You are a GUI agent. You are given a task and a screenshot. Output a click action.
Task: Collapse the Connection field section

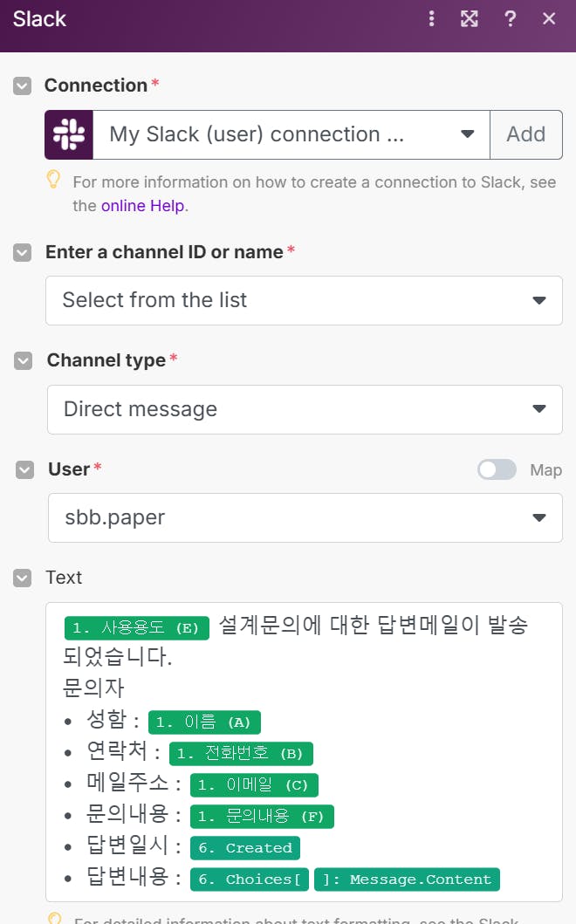coord(24,86)
